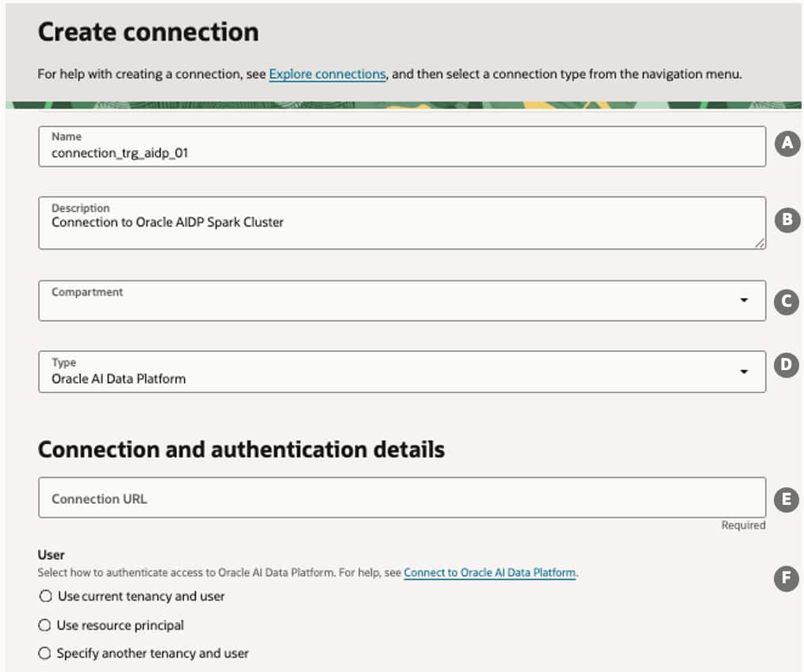Choose the Use resource principal option
Image resolution: width=804 pixels, height=672 pixels.
[x=45, y=625]
